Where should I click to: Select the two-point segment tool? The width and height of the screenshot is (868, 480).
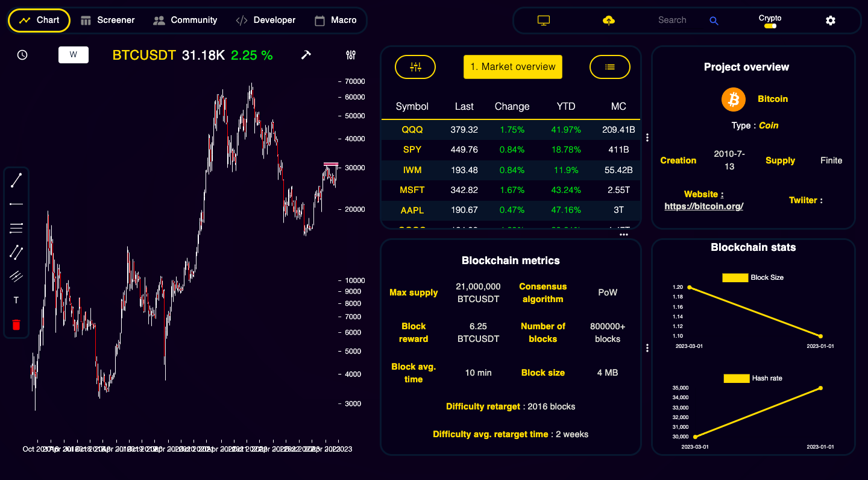click(x=16, y=252)
